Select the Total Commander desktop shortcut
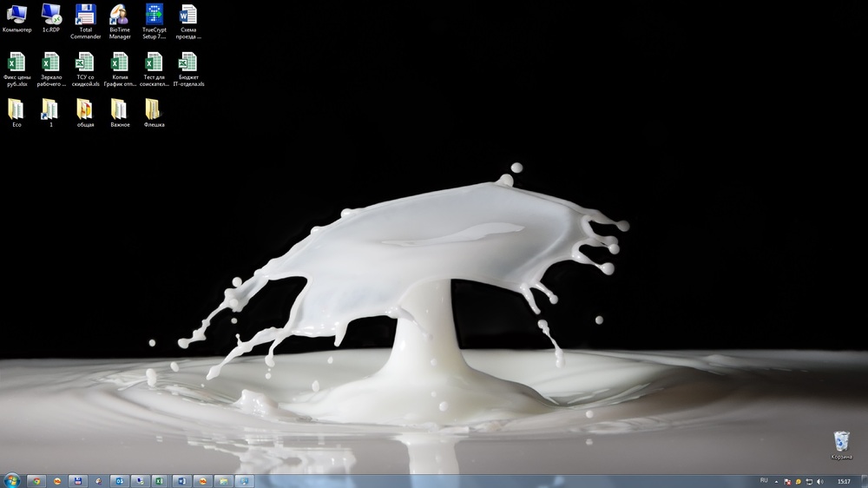 [85, 16]
